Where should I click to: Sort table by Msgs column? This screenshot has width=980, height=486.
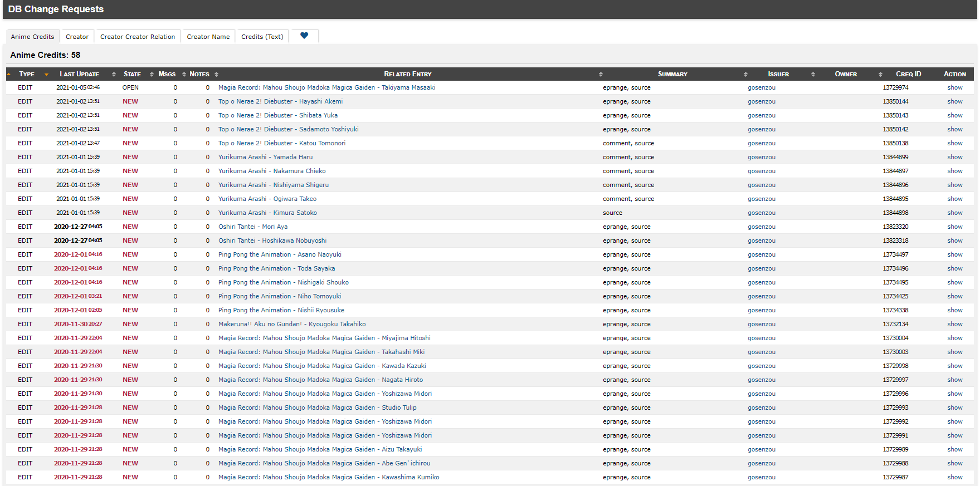(x=167, y=74)
